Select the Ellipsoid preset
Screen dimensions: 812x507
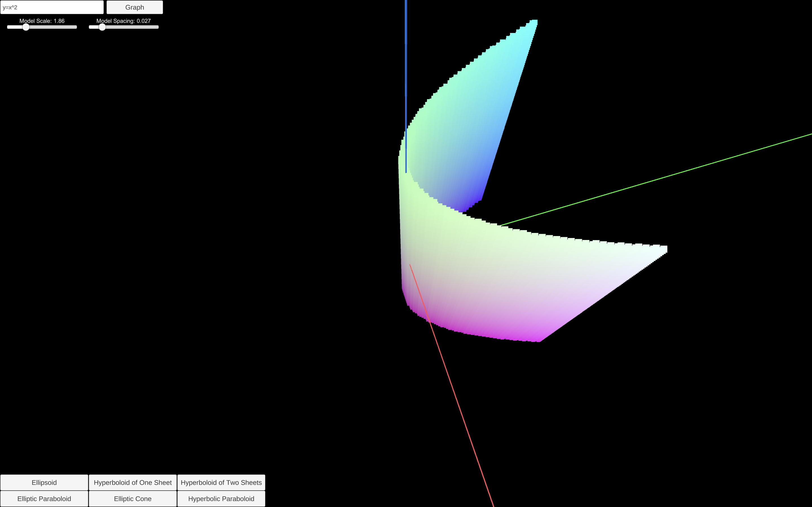[44, 482]
